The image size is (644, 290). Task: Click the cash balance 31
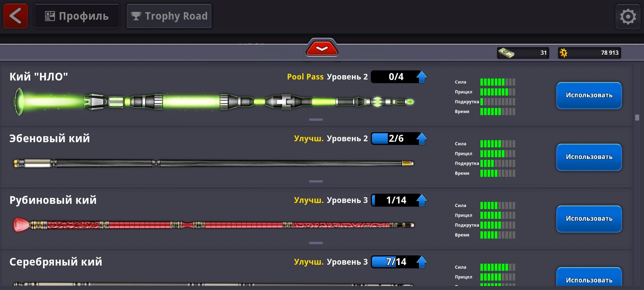(543, 53)
